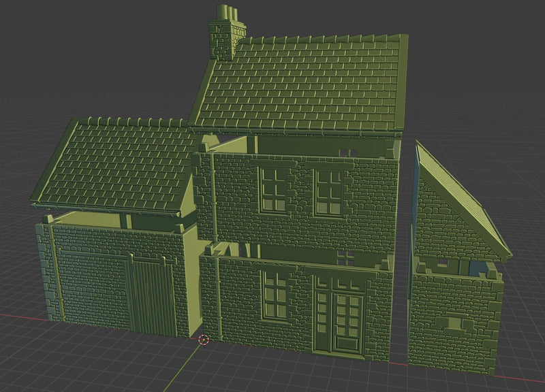The width and height of the screenshot is (545, 392).
Task: Select the upper floor right window
Action: coord(329,192)
